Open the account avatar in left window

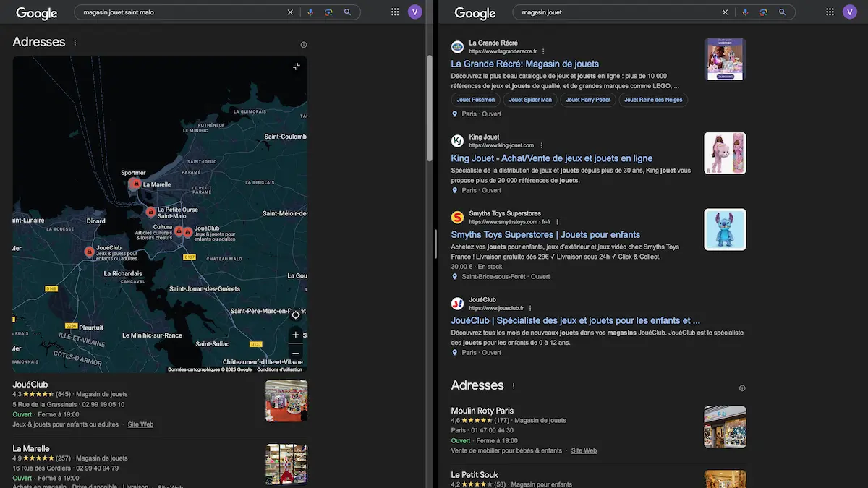415,12
